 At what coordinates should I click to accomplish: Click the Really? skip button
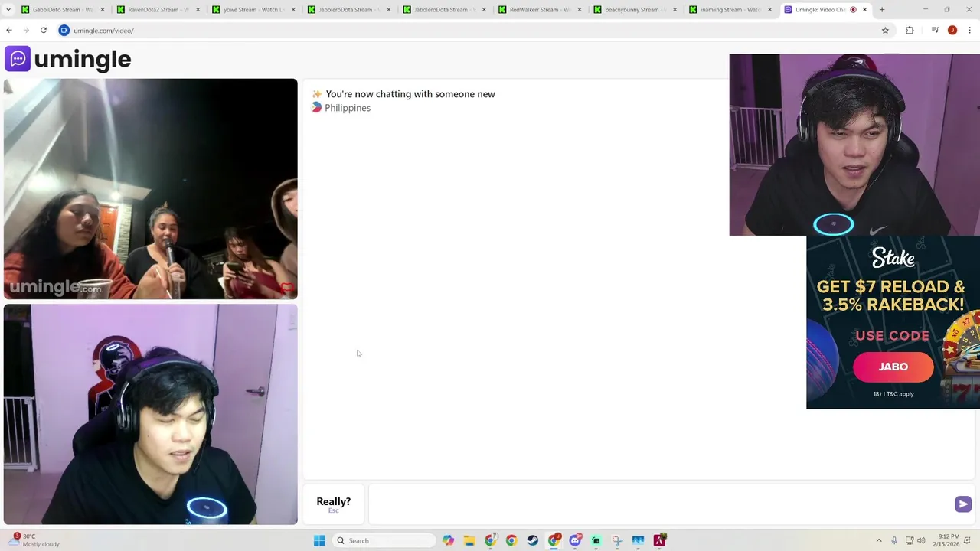click(334, 504)
